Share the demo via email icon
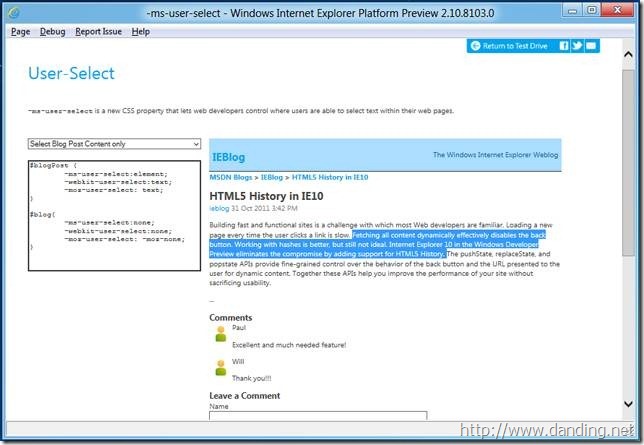This screenshot has width=644, height=445. point(591,46)
